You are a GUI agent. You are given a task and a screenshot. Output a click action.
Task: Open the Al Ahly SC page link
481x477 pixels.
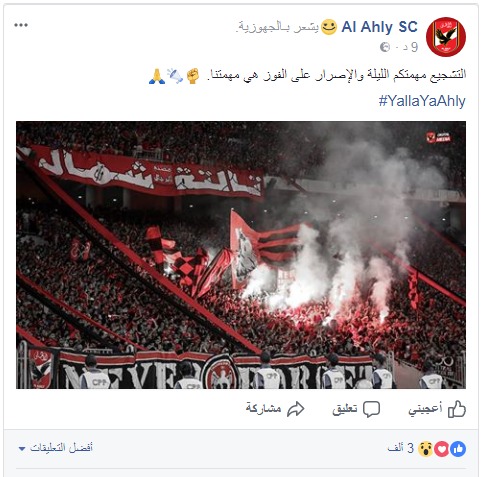(379, 27)
